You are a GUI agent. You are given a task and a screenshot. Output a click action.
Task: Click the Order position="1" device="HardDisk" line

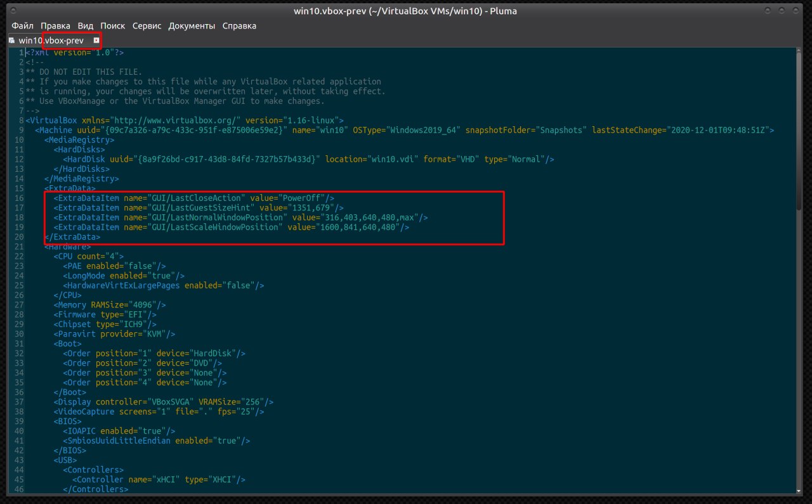coord(154,353)
